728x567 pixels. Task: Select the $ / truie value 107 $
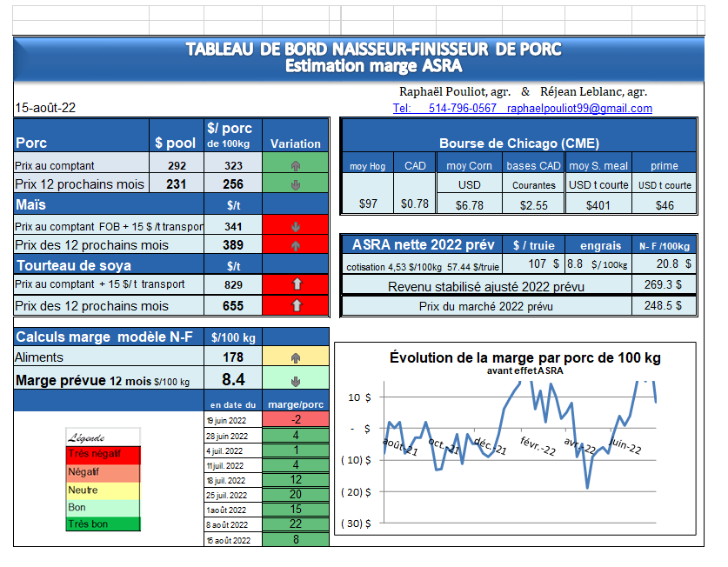click(533, 263)
